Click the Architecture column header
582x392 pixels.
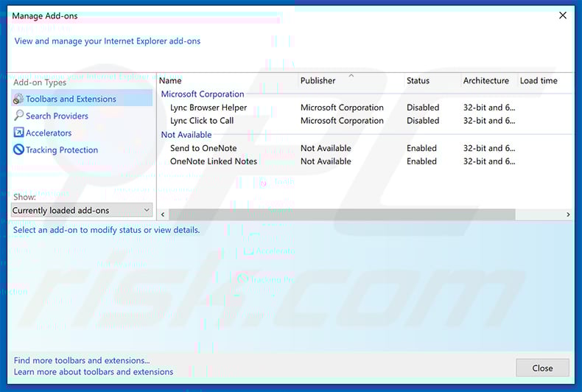486,80
